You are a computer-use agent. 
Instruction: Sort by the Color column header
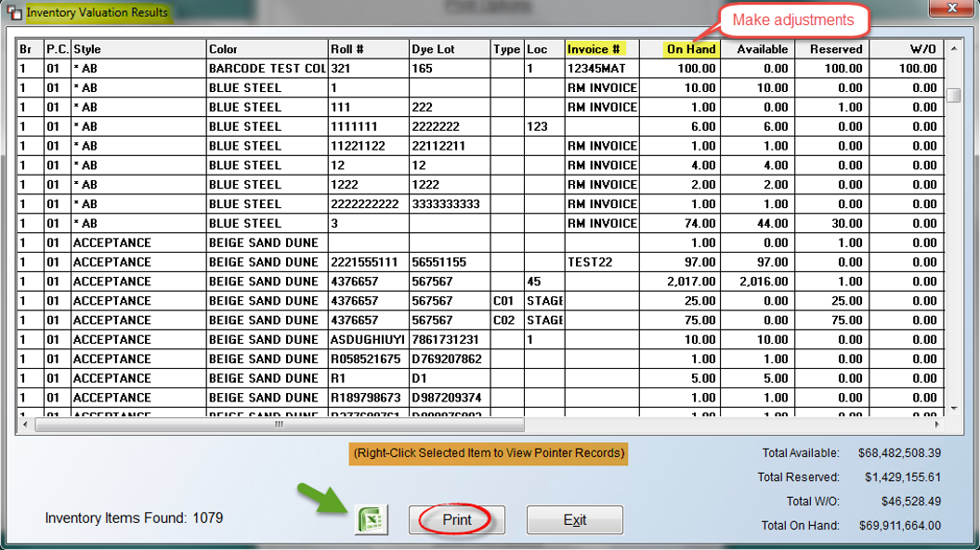[x=267, y=48]
